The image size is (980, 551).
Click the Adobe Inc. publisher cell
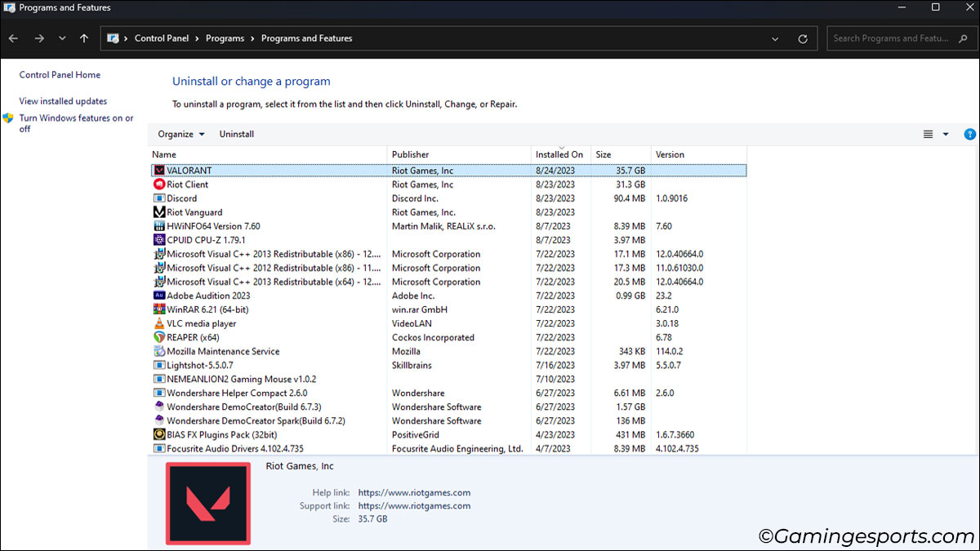click(x=413, y=295)
